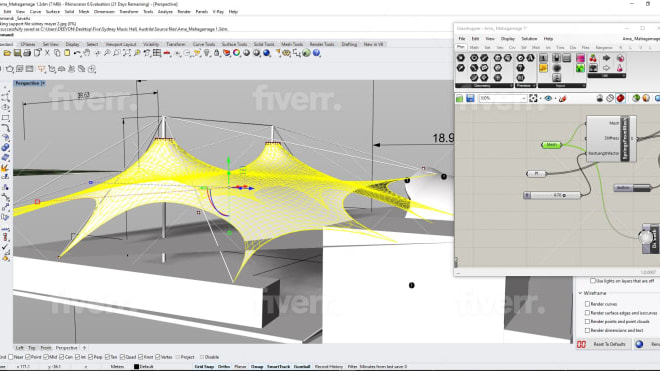
Task: Choose the yellow Panel component icon
Action: click(x=543, y=67)
